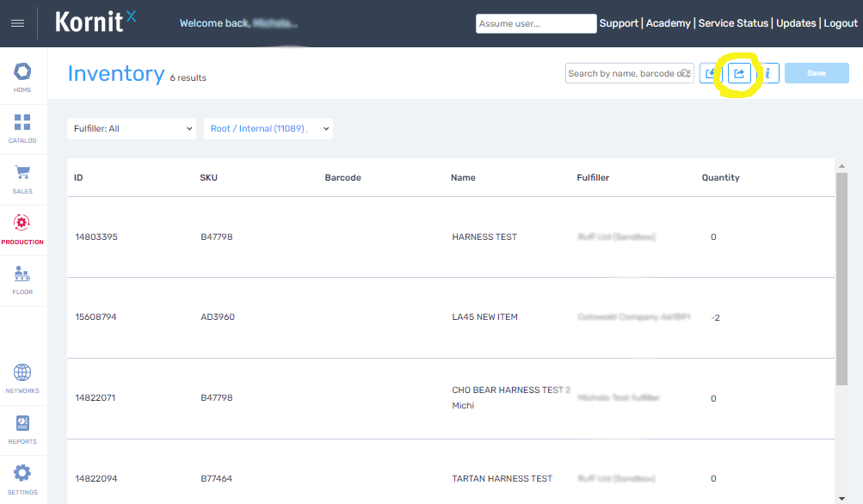
Task: Click the TARTAN HARNESS TEST name
Action: pos(502,479)
